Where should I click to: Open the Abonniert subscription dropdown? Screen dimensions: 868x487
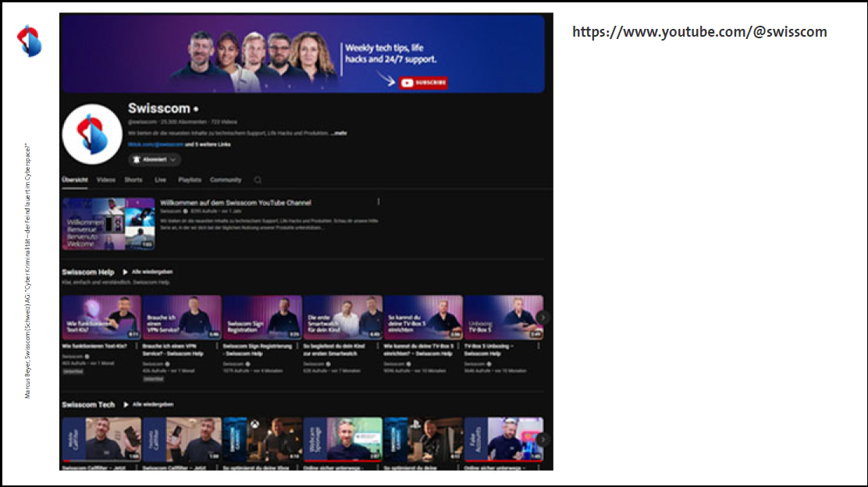tap(154, 159)
